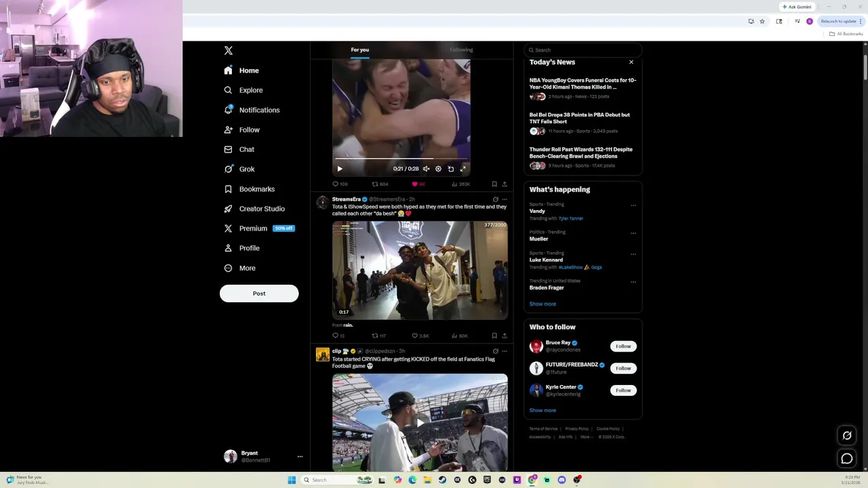View analytics of StreamsEra post 80K views

tap(460, 335)
